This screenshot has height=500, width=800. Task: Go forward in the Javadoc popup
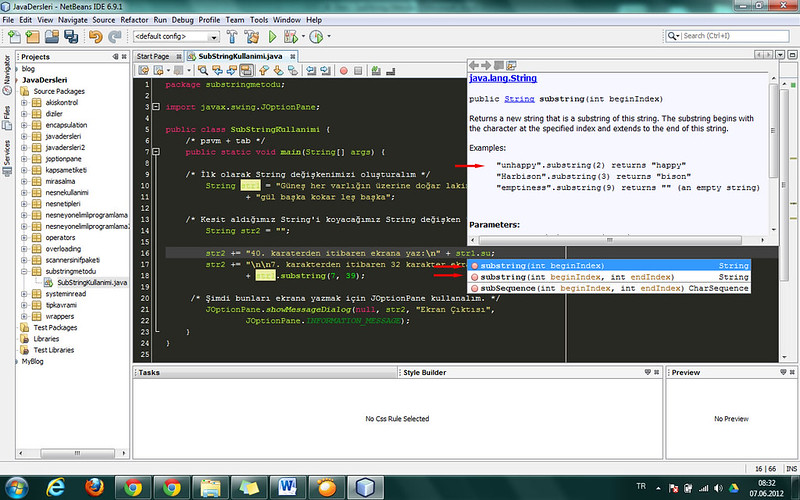tap(486, 65)
